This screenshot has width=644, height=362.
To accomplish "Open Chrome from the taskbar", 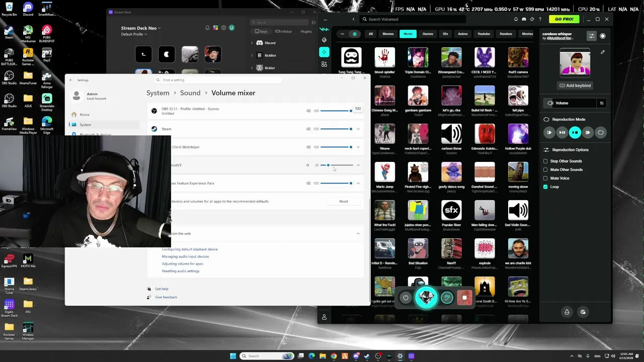I will pos(334,356).
